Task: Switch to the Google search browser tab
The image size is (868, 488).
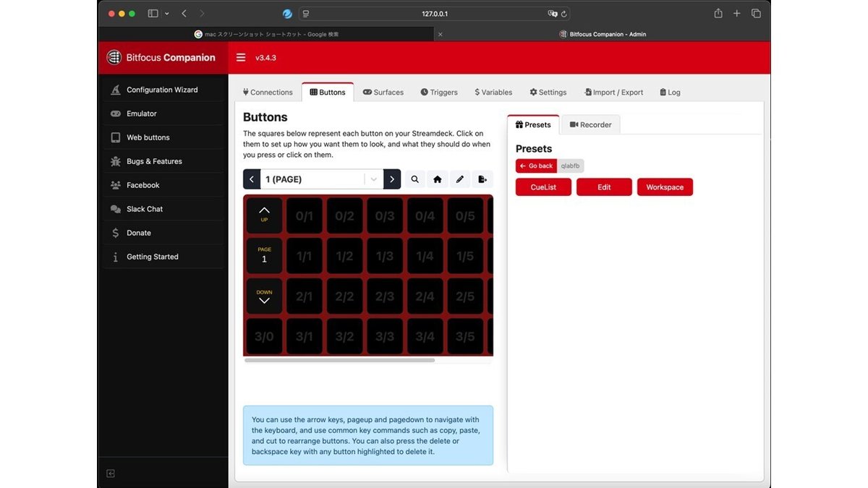Action: [x=266, y=34]
